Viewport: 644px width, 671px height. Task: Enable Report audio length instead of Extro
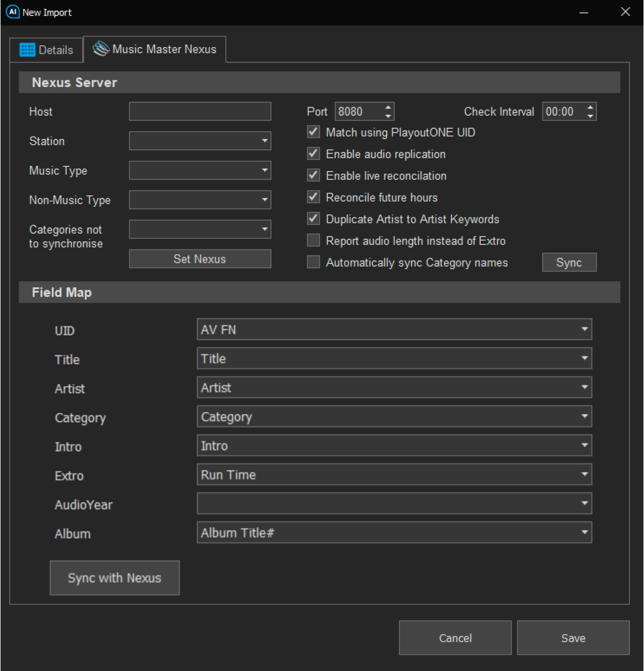(x=313, y=240)
